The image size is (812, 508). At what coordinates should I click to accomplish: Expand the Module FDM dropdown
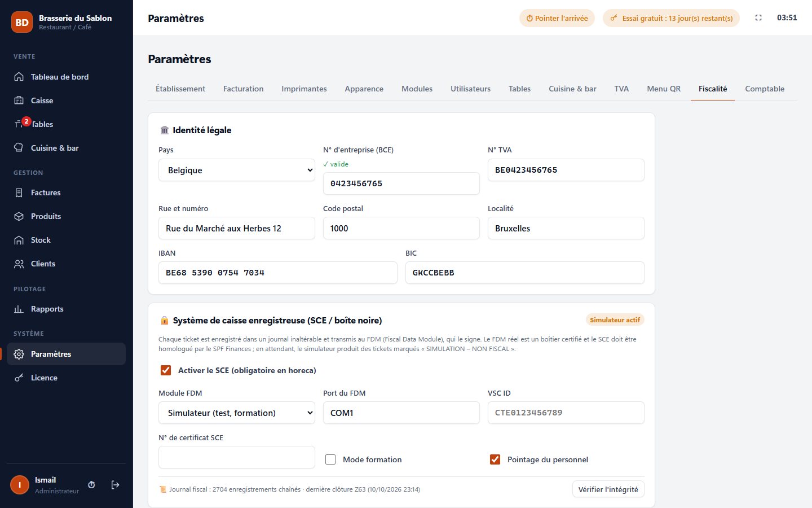237,413
